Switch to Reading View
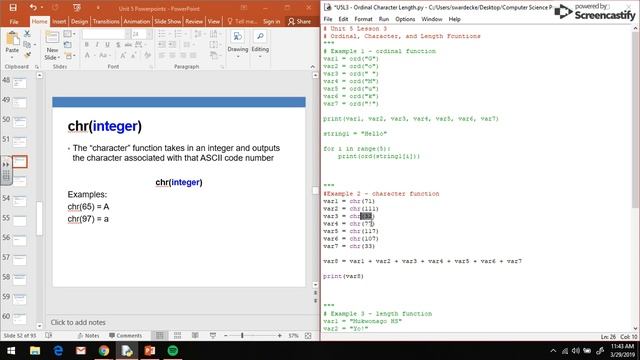The height and width of the screenshot is (360, 640). coord(195,336)
